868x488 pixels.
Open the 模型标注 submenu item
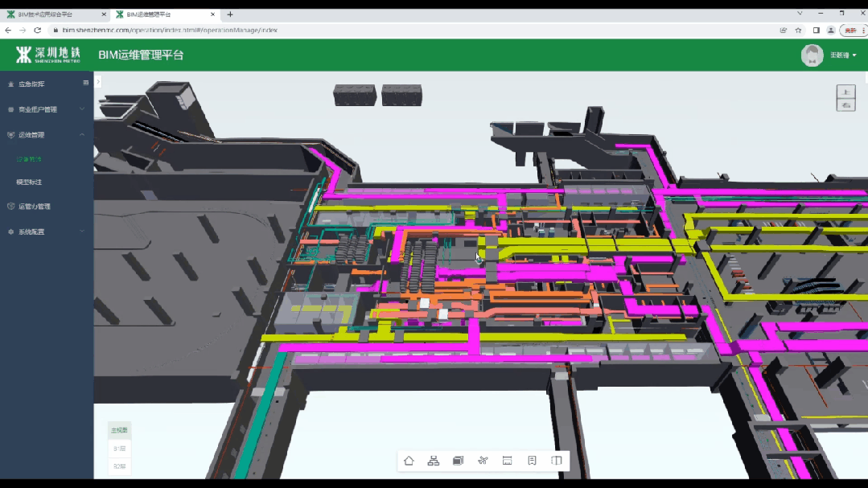[30, 182]
